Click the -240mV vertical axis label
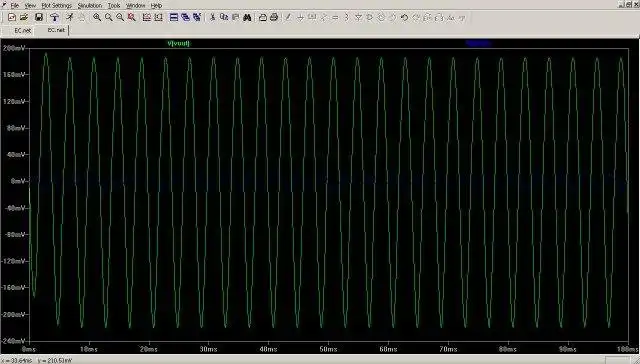The image size is (640, 364). tap(13, 341)
